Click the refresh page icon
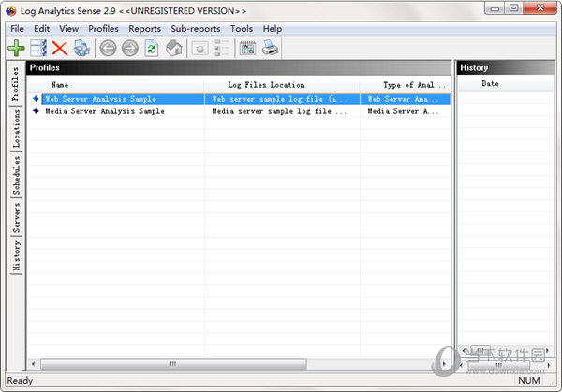Image resolution: width=562 pixels, height=392 pixels. (x=152, y=49)
